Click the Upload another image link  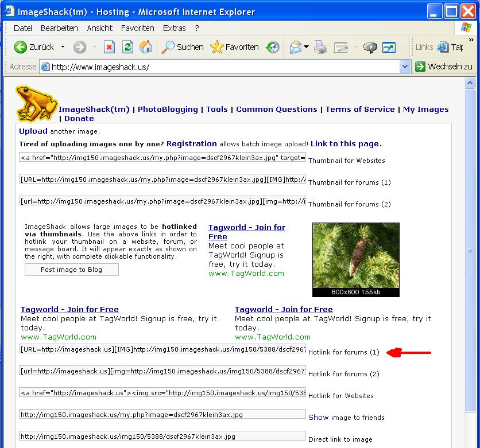coord(33,131)
